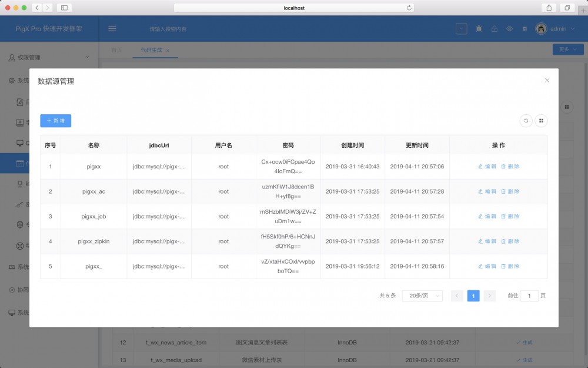588x368 pixels.
Task: Click 生成 link for t_wx_media_upload
Action: pos(524,360)
